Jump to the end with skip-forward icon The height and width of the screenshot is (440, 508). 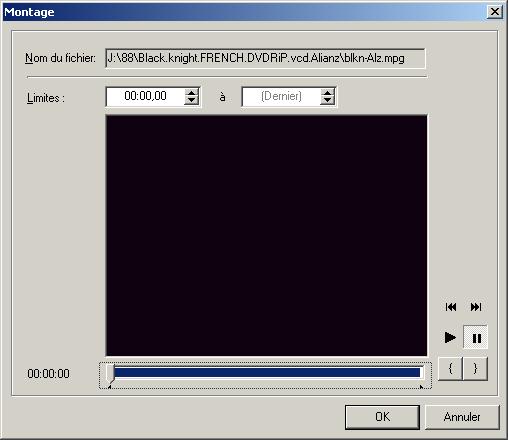[476, 307]
